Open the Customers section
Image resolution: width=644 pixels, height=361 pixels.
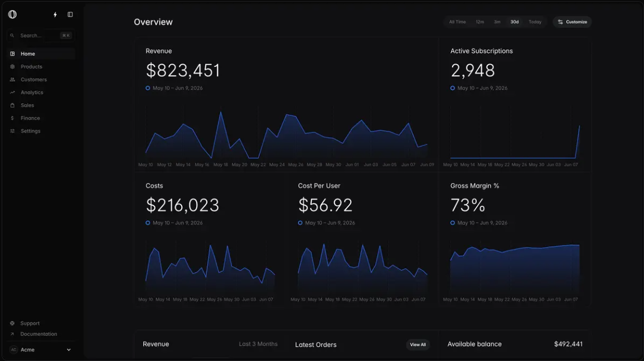(x=41, y=80)
